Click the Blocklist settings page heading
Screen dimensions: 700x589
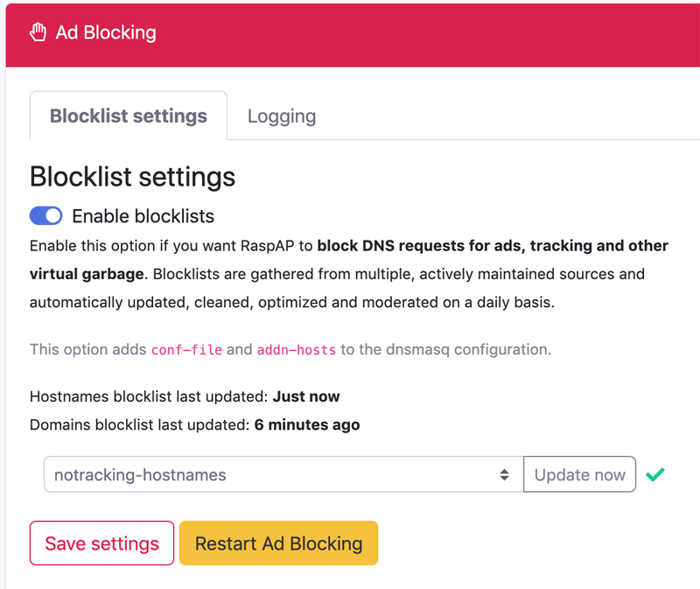coord(132,177)
